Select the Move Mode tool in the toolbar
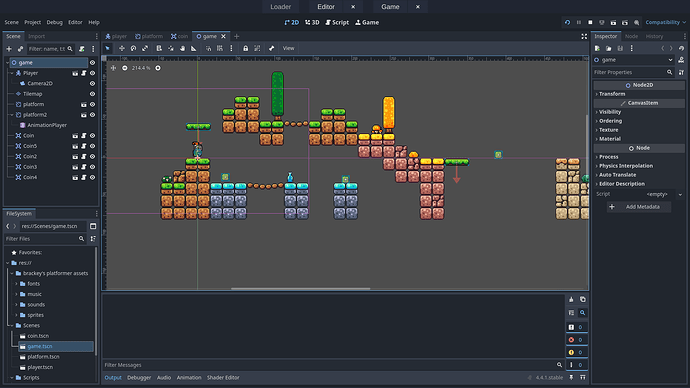This screenshot has width=690, height=388. (x=121, y=48)
